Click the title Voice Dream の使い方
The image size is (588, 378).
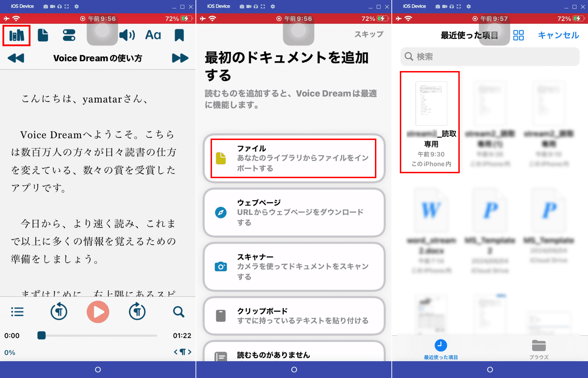(x=98, y=58)
